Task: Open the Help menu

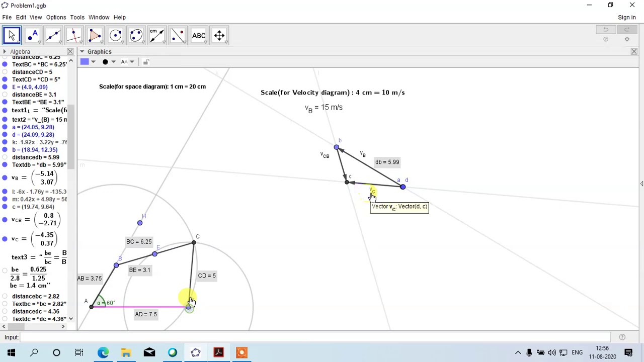Action: [x=119, y=17]
